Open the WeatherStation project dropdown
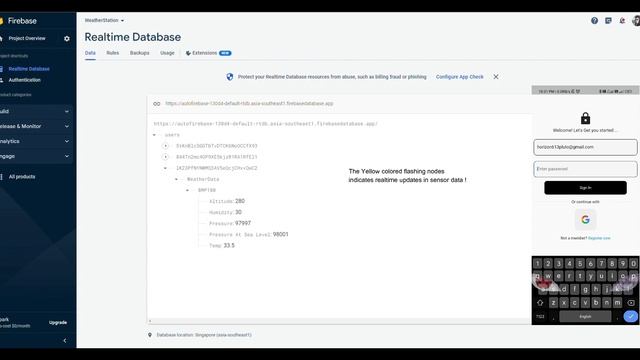This screenshot has height=360, width=640. click(x=104, y=20)
